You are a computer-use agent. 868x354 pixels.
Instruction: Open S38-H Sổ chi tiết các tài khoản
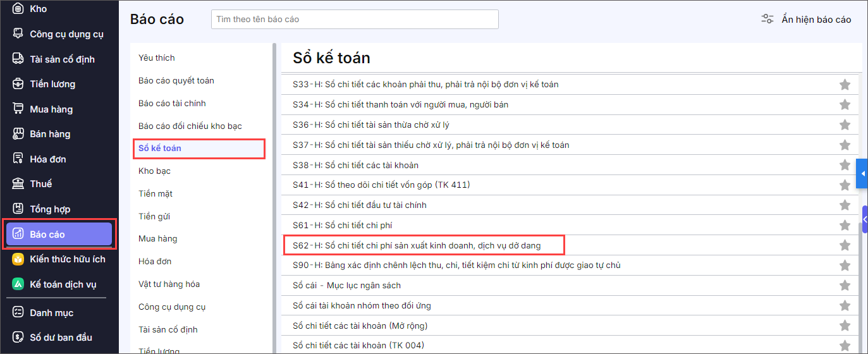355,165
